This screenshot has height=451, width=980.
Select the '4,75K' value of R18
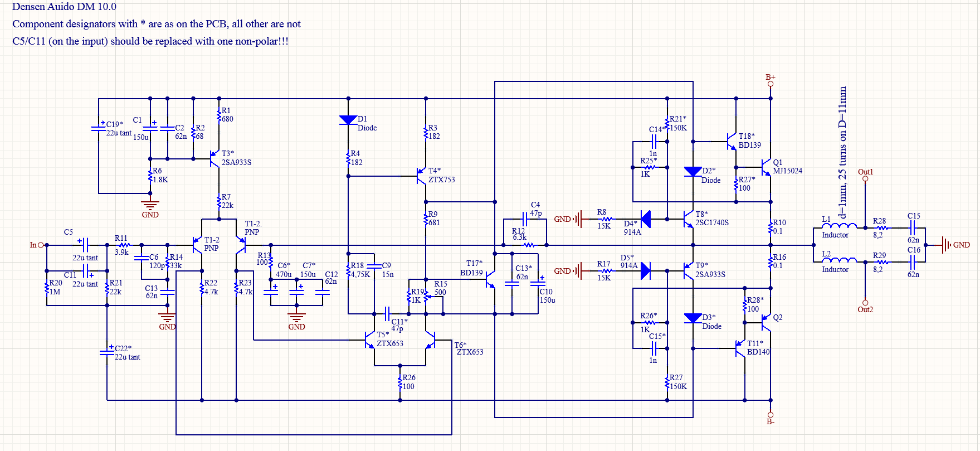click(x=360, y=274)
